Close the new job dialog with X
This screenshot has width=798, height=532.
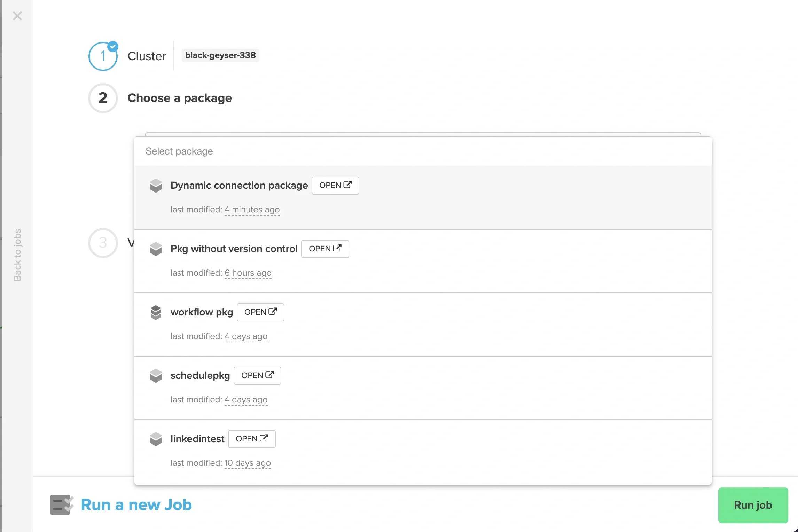pyautogui.click(x=17, y=16)
